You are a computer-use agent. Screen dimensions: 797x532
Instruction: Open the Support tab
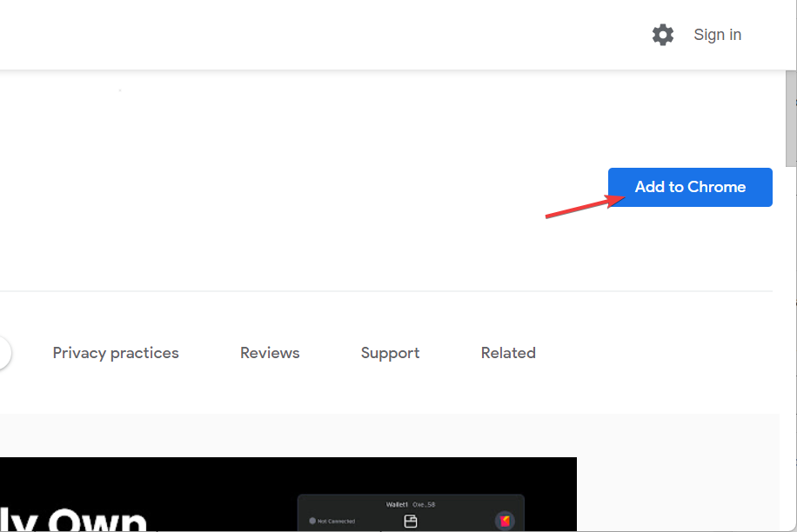click(390, 353)
